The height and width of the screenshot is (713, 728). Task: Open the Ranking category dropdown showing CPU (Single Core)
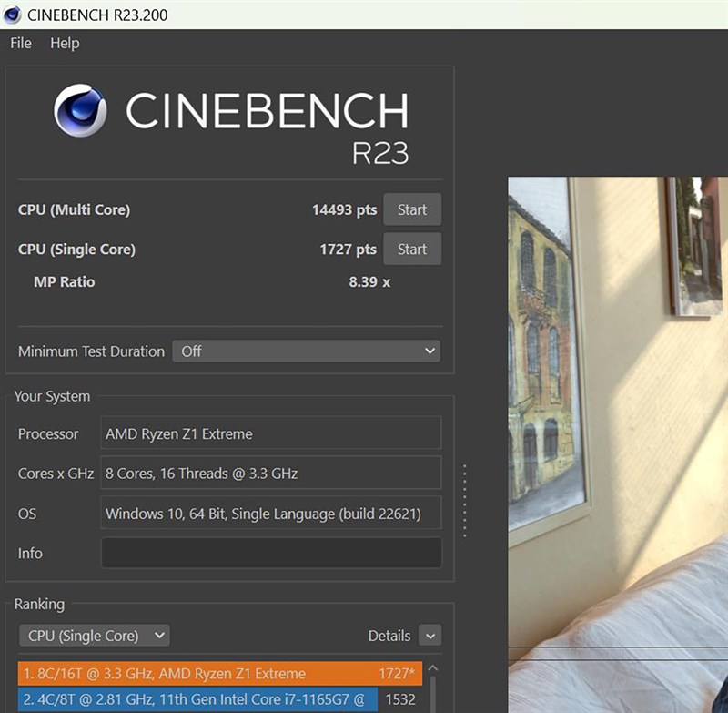(94, 635)
